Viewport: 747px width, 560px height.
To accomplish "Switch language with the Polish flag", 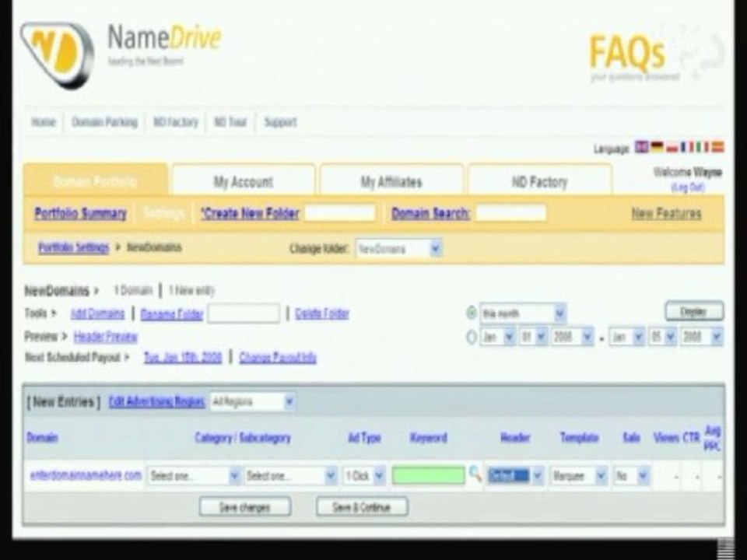I will (x=672, y=148).
